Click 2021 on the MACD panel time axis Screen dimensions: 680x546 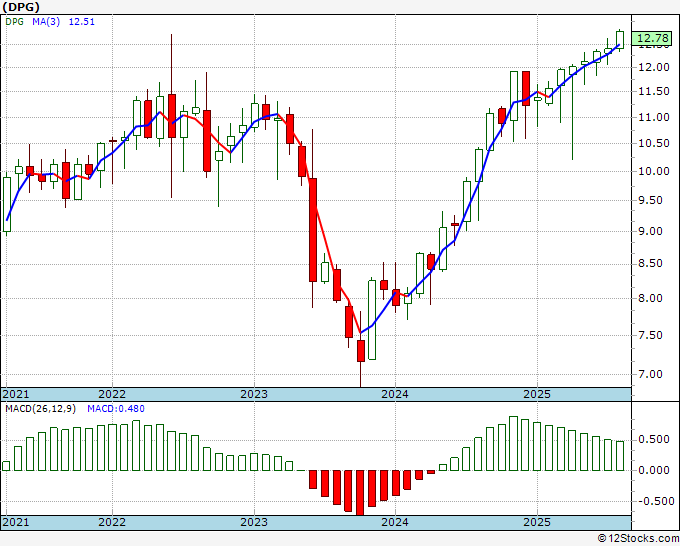pos(16,522)
